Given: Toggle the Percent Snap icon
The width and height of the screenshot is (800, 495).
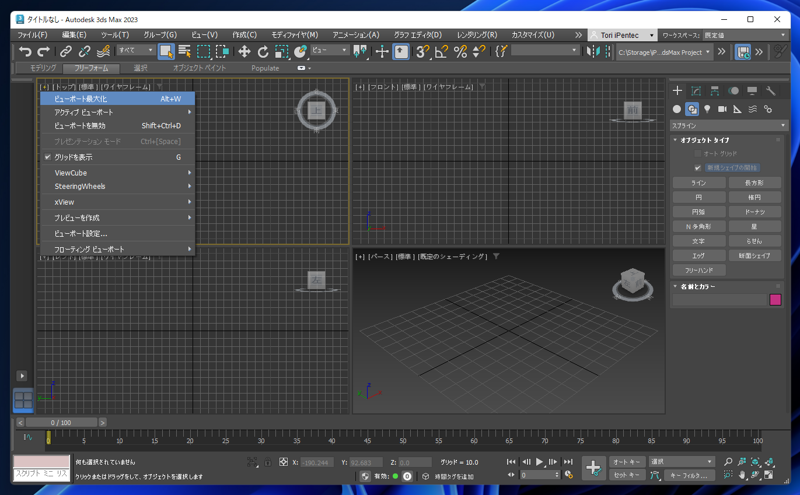Looking at the screenshot, I should pyautogui.click(x=460, y=52).
